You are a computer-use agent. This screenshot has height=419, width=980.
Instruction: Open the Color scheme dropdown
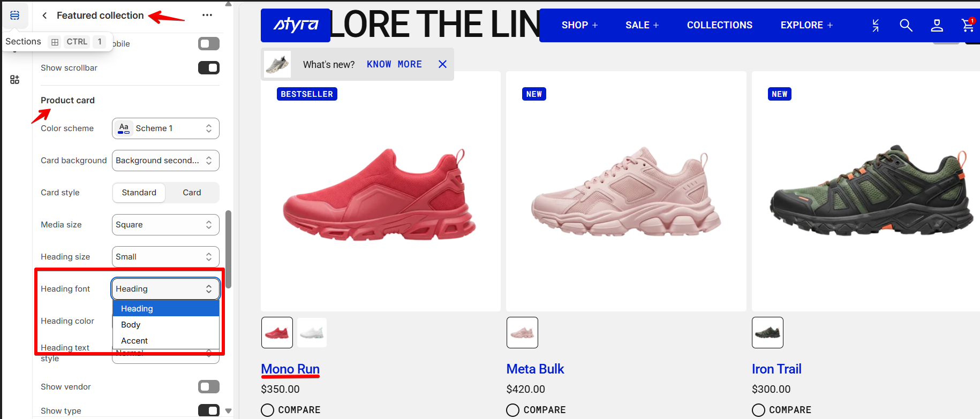pos(165,128)
